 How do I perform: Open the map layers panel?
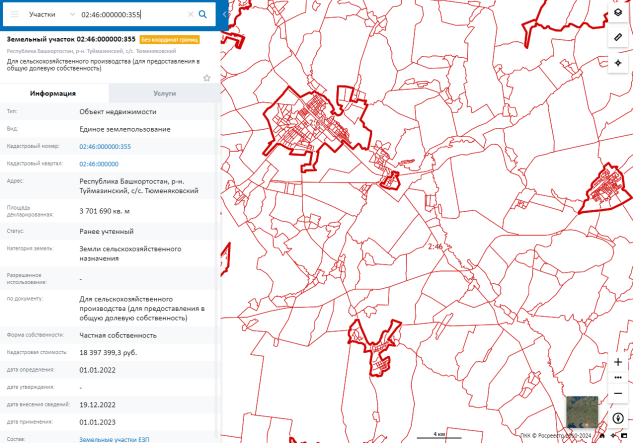click(618, 12)
